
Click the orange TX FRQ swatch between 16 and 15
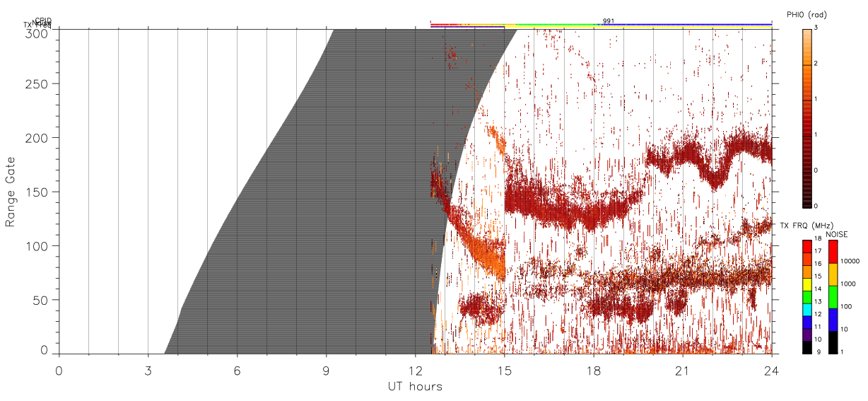click(x=807, y=270)
